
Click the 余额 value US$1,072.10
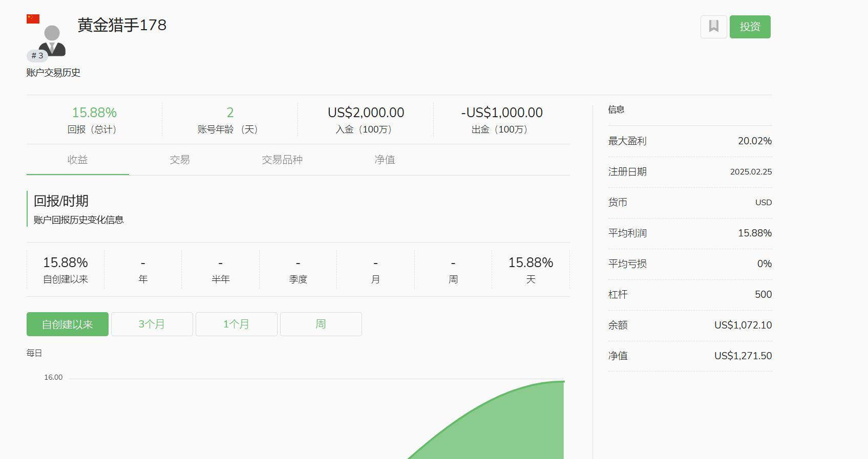click(743, 325)
